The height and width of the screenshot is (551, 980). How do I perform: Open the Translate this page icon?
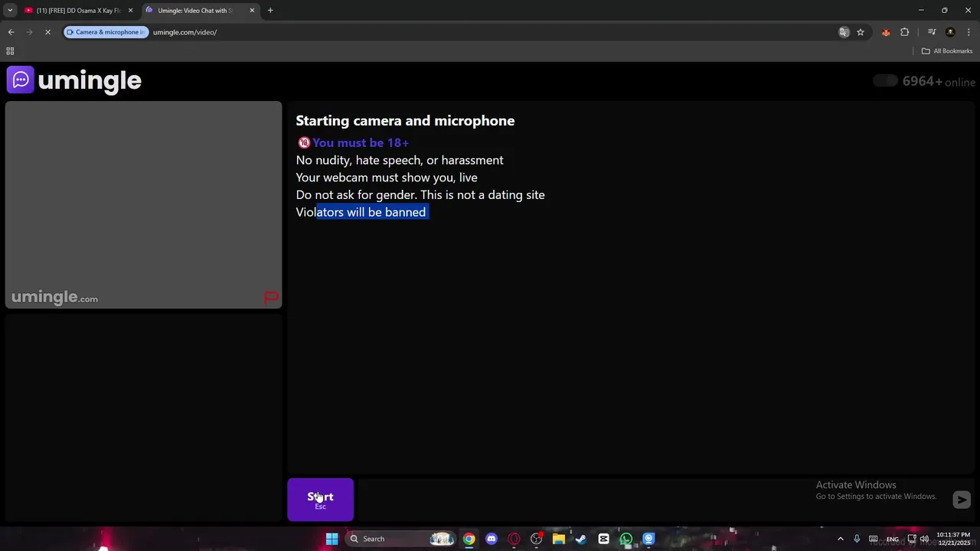coord(844,32)
